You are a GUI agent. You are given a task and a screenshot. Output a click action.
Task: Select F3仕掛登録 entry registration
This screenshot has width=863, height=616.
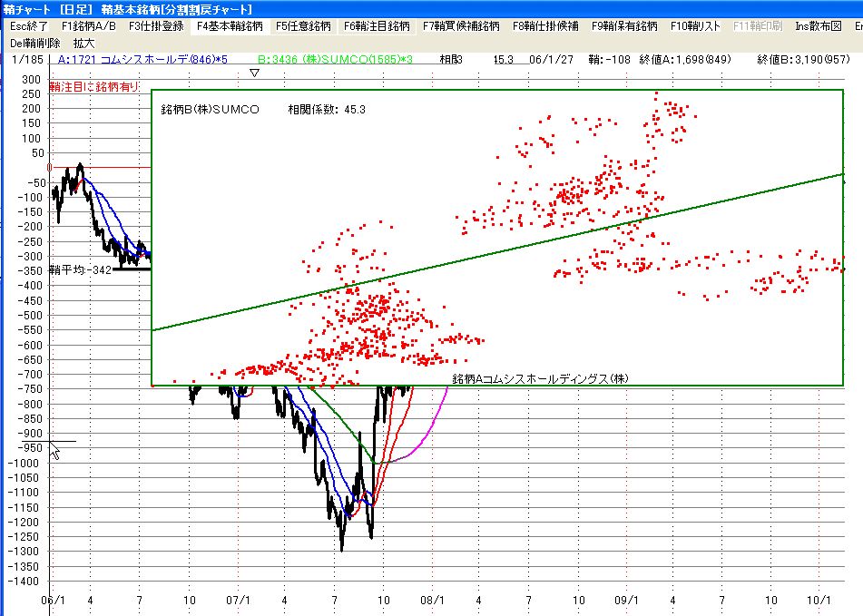(x=156, y=26)
